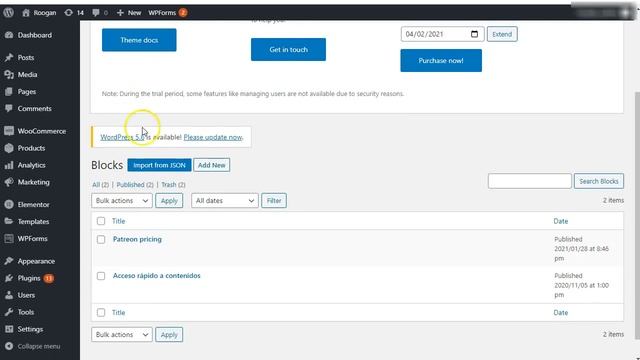640x360 pixels.
Task: Open the bottom Bulk actions dropdown
Action: (x=122, y=335)
